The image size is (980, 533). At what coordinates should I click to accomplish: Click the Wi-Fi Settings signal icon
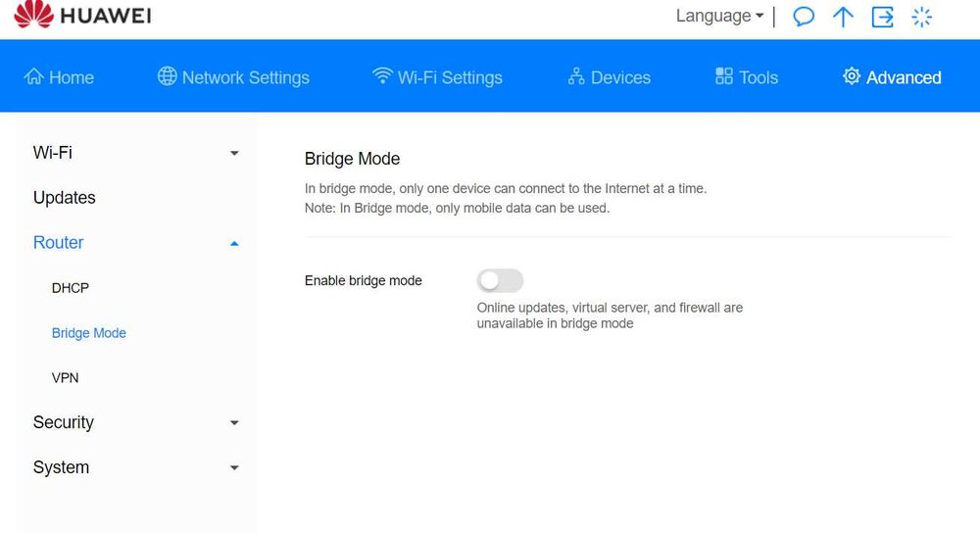tap(382, 76)
